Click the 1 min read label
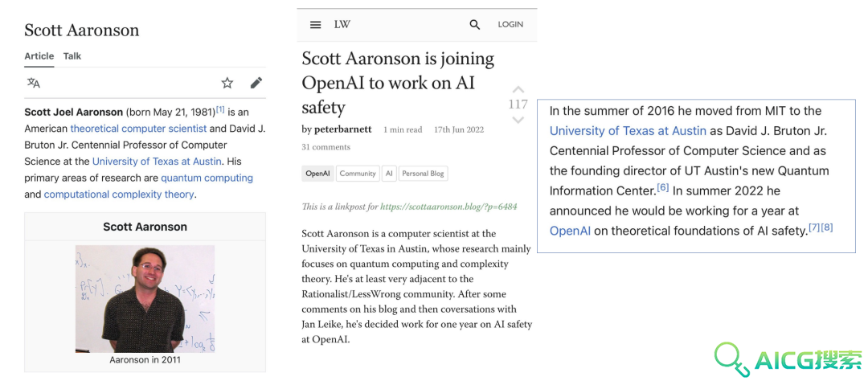 point(403,129)
